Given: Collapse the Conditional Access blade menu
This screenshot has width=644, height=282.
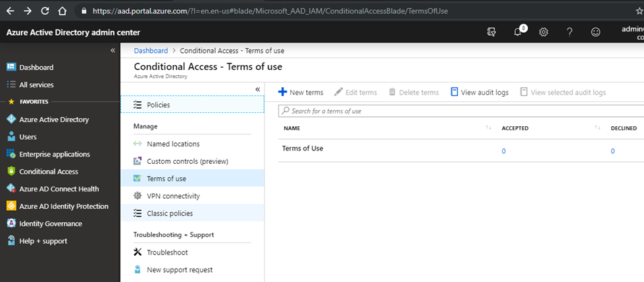Looking at the screenshot, I should [x=257, y=89].
